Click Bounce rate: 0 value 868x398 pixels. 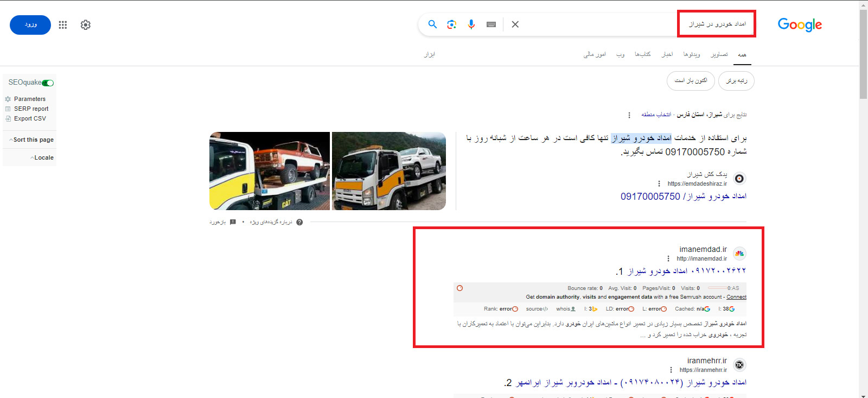point(585,288)
